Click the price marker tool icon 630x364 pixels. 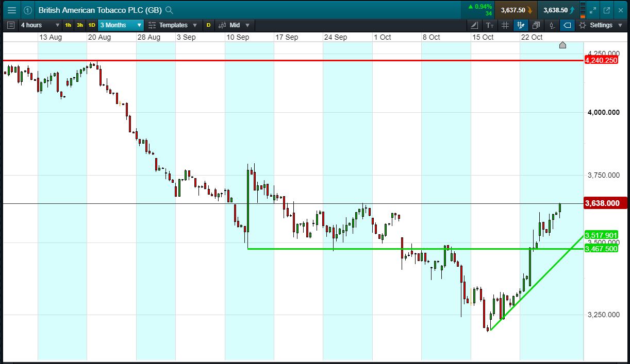point(552,25)
